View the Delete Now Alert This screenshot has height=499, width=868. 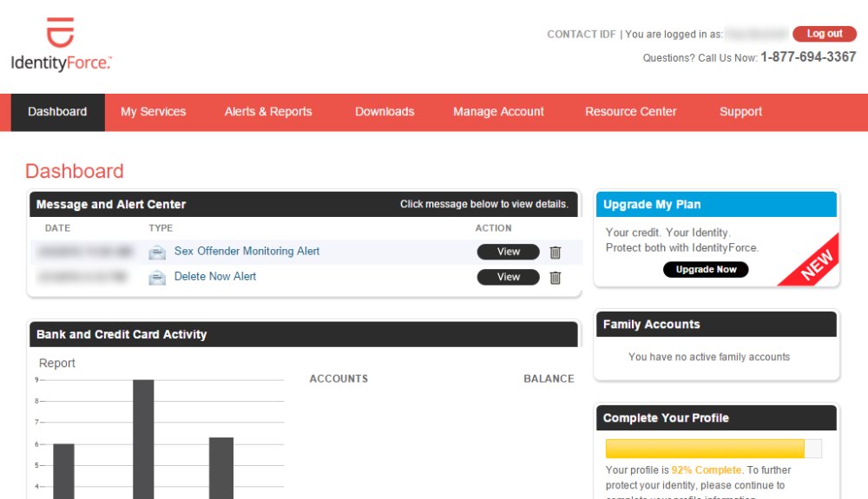[x=508, y=277]
